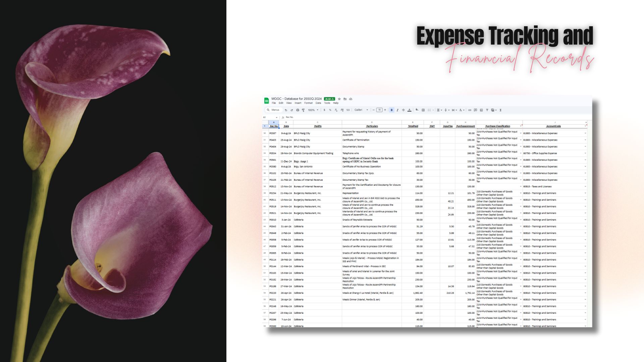Image resolution: width=644 pixels, height=362 pixels.
Task: Open the View menu
Action: tap(289, 103)
